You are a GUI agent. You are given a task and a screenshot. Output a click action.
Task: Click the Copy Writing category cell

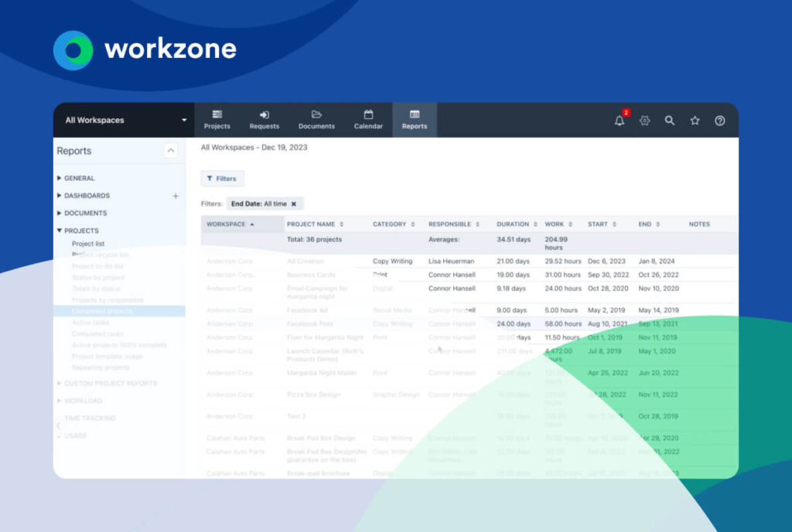point(392,261)
